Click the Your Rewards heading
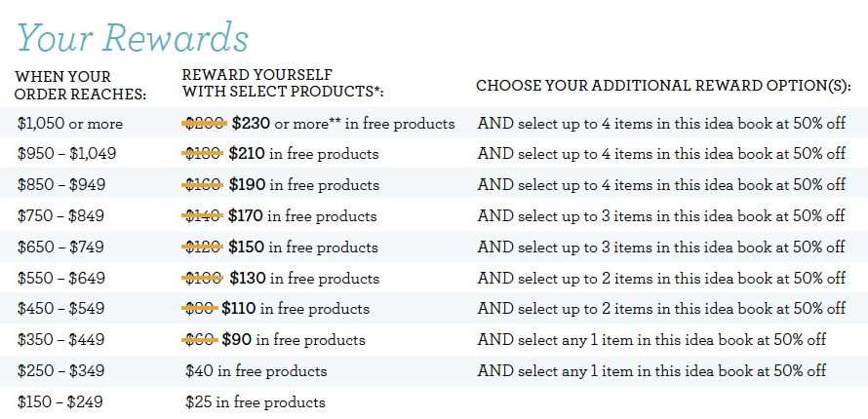This screenshot has height=419, width=868. point(133,38)
